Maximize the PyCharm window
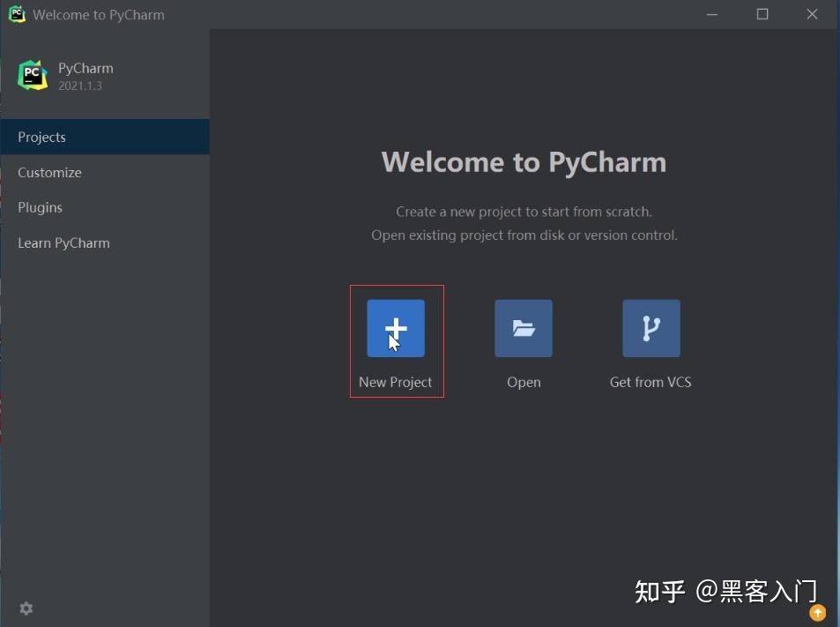Viewport: 840px width, 627px height. coord(762,14)
